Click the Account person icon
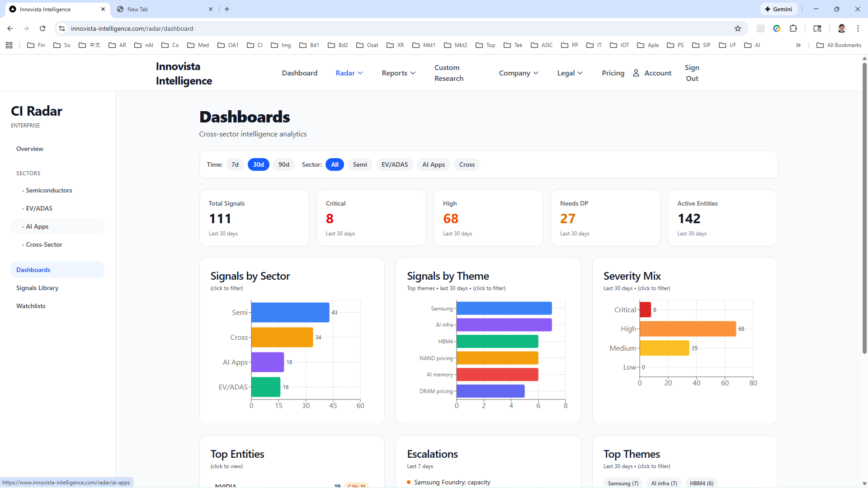 point(636,73)
